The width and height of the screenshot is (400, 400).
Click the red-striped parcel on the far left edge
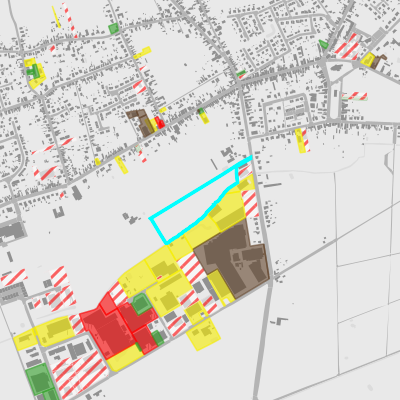click(x=14, y=278)
